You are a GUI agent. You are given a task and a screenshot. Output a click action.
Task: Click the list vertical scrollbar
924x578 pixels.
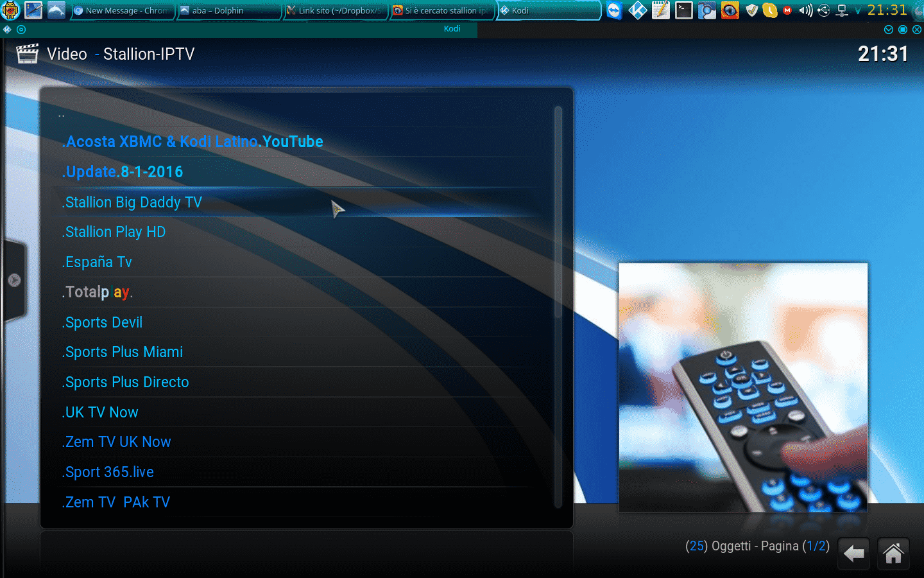coord(558,307)
